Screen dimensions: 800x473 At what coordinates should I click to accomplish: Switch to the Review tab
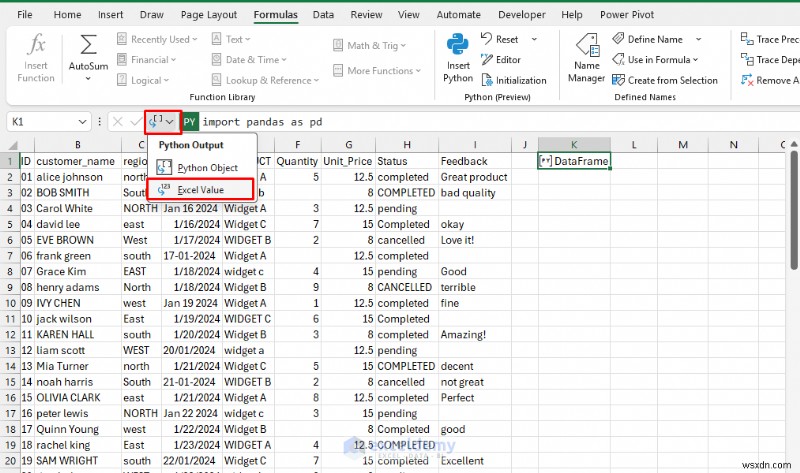click(366, 14)
